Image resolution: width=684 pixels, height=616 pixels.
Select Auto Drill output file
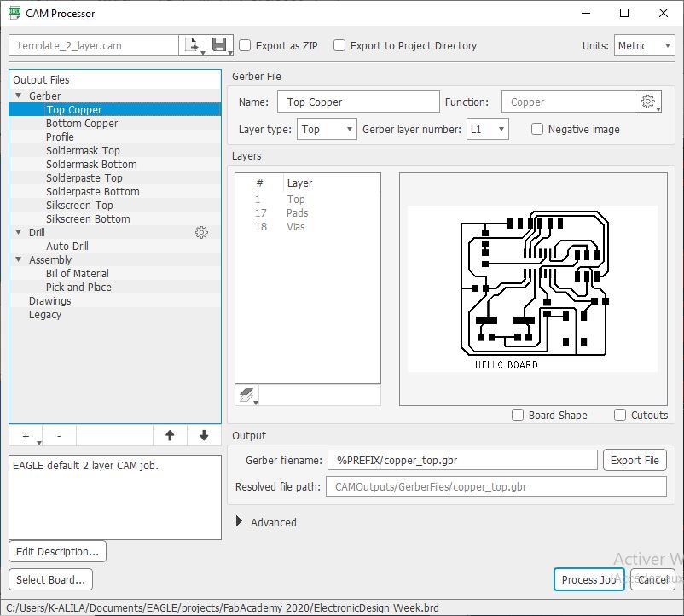(x=115, y=246)
